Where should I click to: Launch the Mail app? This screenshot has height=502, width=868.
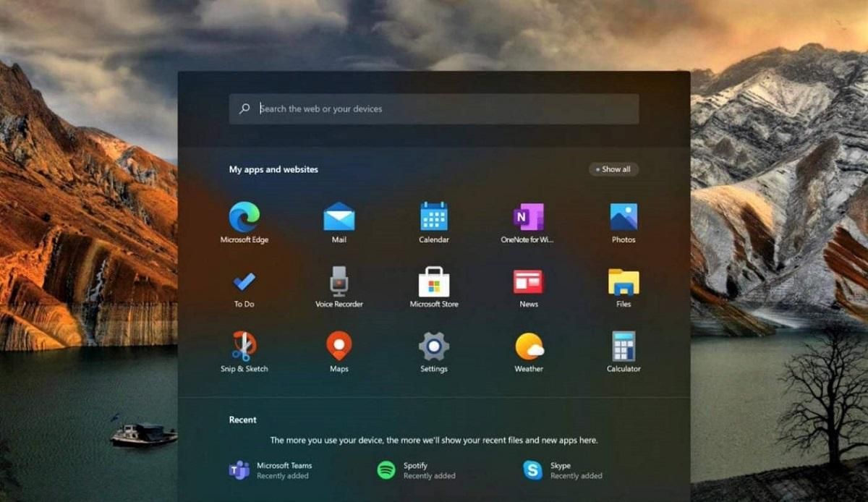339,217
